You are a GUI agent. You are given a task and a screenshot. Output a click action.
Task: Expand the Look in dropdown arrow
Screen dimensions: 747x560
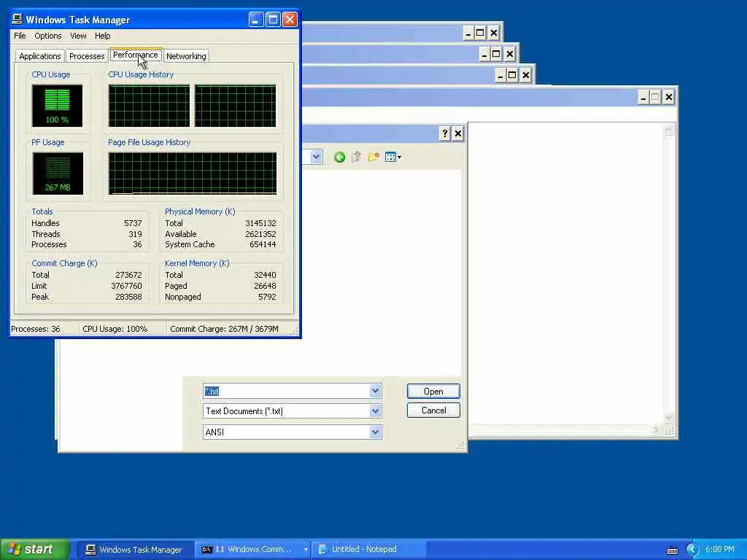(x=317, y=157)
